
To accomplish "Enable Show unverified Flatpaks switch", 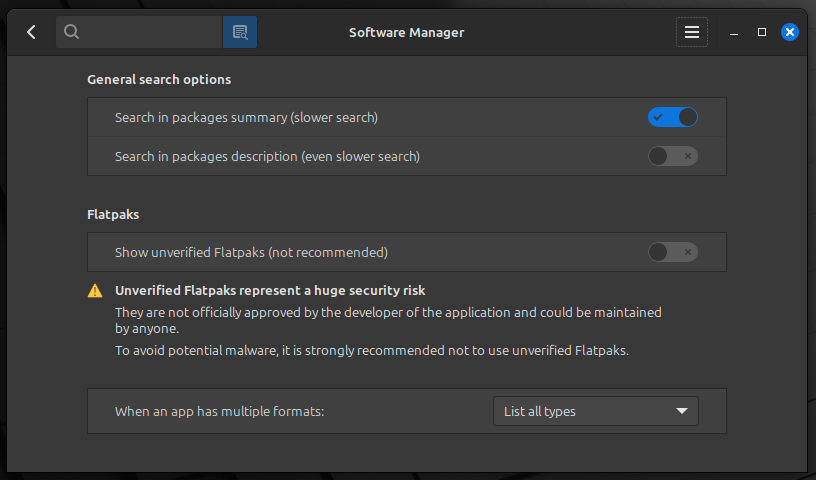I will (x=672, y=252).
